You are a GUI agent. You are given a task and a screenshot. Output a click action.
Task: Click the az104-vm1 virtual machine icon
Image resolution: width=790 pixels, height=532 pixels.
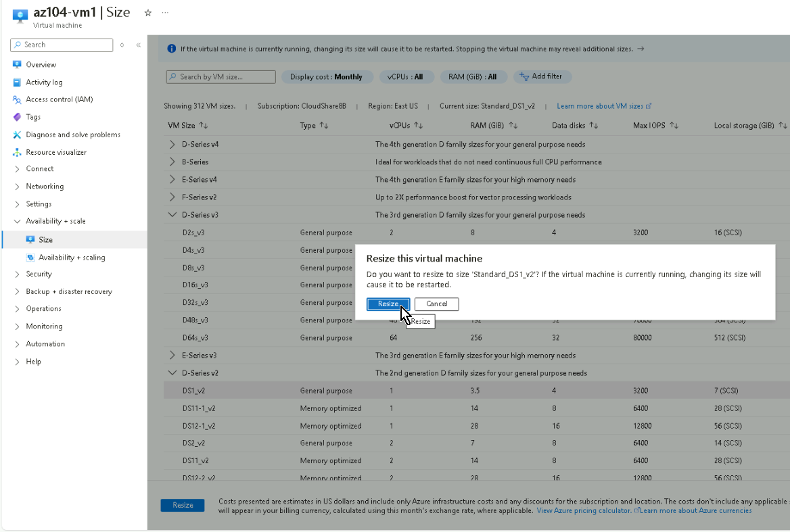(20, 16)
